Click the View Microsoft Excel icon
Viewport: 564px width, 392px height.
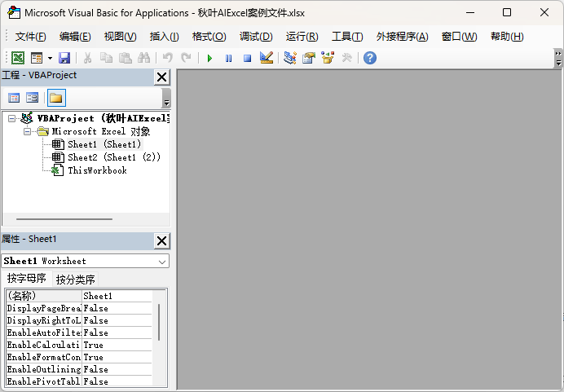coord(17,58)
